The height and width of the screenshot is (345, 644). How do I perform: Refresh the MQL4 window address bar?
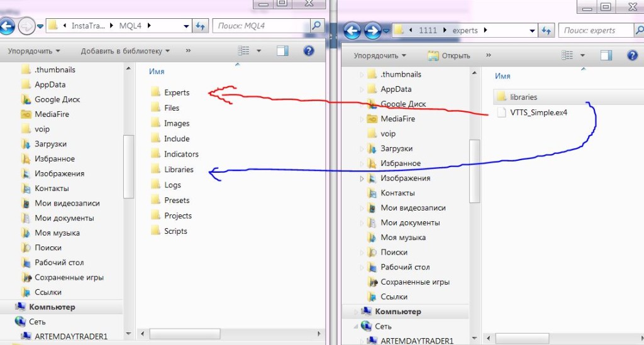[x=201, y=26]
